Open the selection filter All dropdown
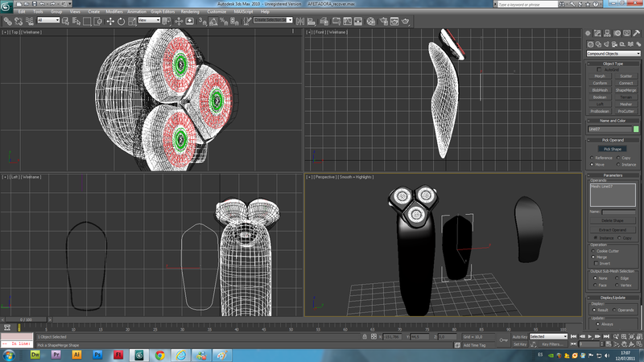The image size is (644, 362). (x=48, y=20)
